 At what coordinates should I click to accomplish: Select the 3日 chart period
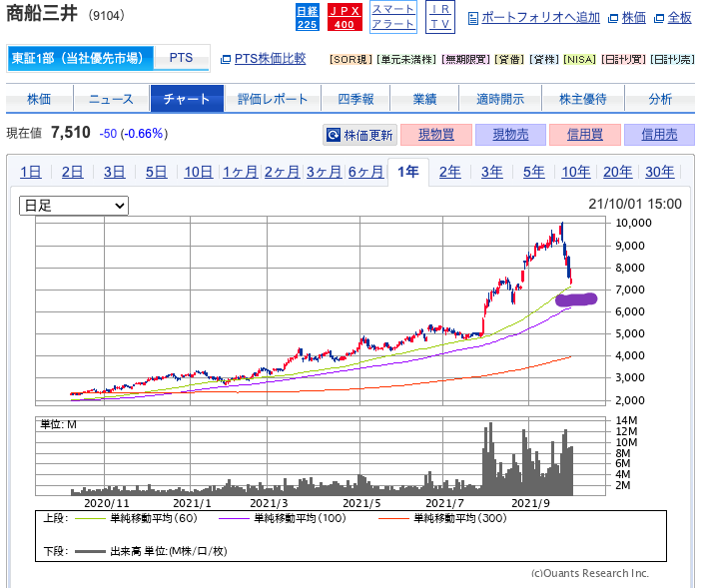[x=115, y=172]
